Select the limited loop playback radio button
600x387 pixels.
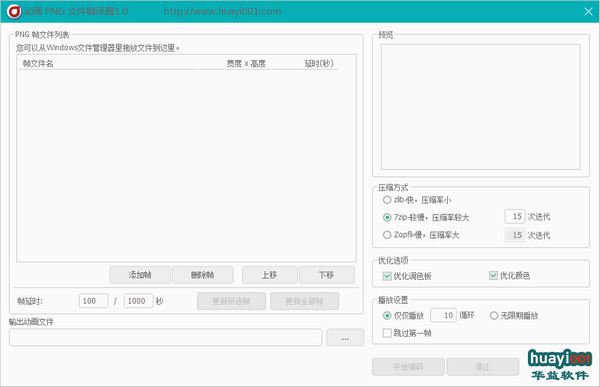click(387, 315)
